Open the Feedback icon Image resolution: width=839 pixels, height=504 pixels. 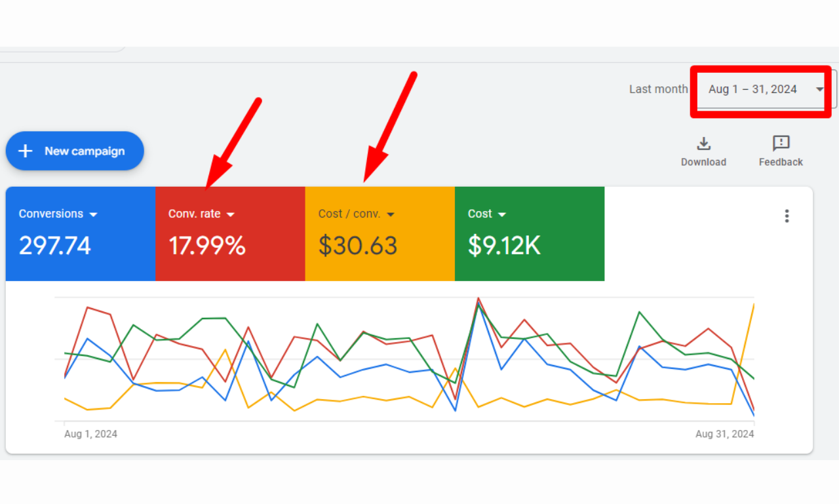[x=780, y=144]
